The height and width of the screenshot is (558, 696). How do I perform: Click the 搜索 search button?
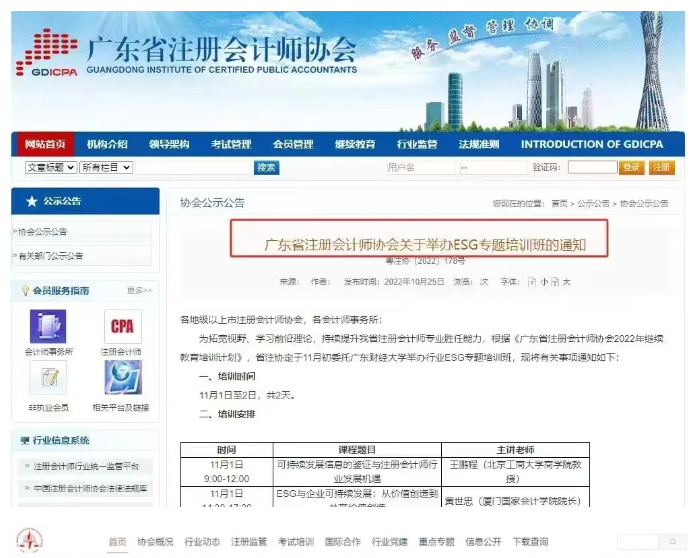(266, 167)
